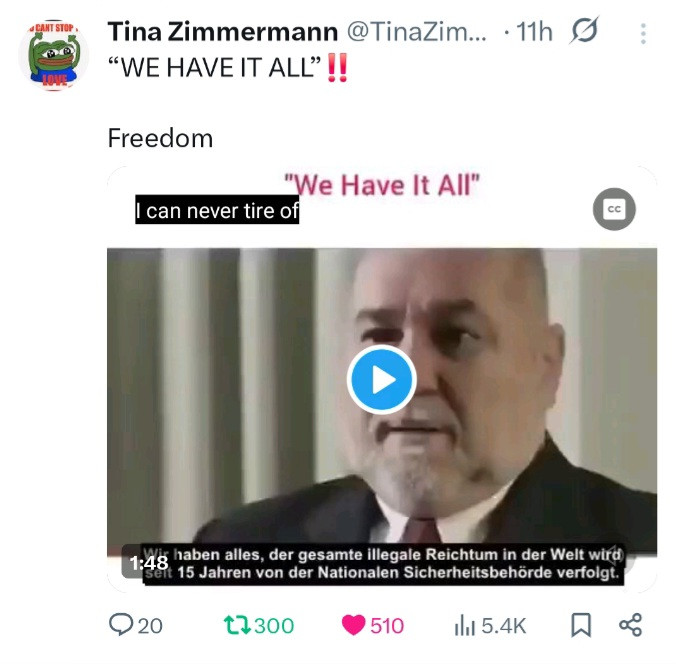Click the Grok slashed-circle icon
The width and height of the screenshot is (676, 664).
(x=584, y=30)
